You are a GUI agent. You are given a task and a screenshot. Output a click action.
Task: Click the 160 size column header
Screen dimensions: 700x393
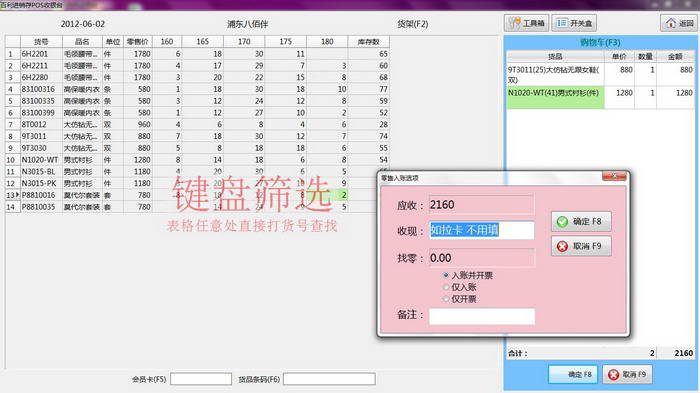pos(167,42)
